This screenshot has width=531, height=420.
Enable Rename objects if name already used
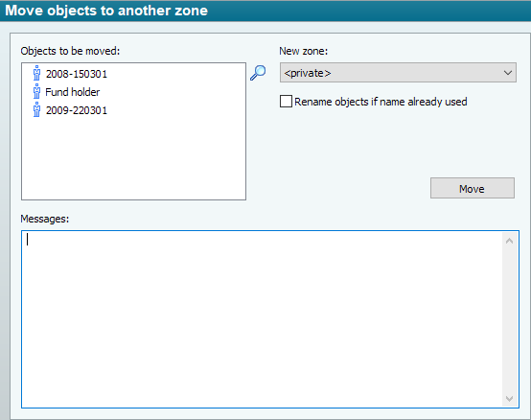tap(286, 102)
